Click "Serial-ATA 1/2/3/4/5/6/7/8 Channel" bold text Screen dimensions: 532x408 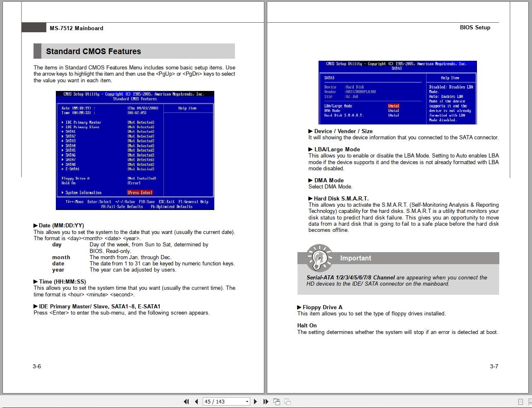[351, 277]
